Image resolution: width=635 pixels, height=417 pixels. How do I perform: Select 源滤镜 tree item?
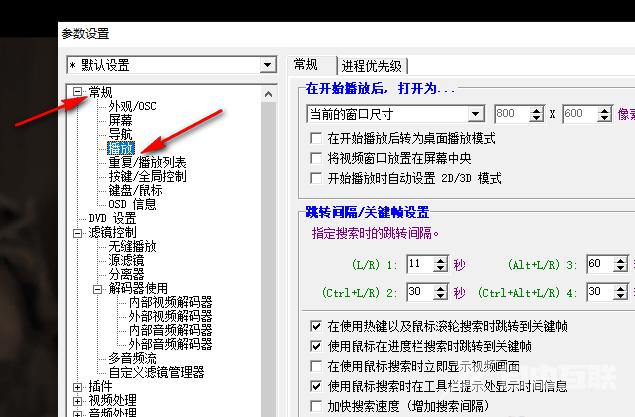coord(126,260)
